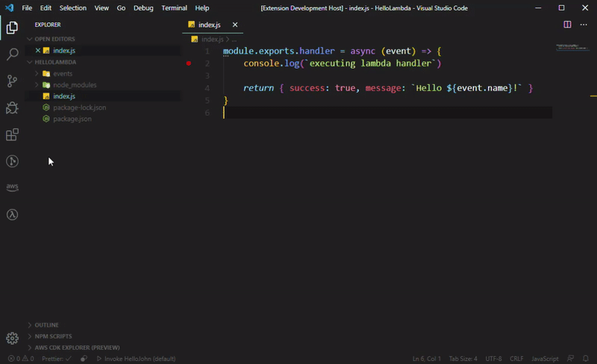Open the AWS explorer activity icon

click(12, 187)
